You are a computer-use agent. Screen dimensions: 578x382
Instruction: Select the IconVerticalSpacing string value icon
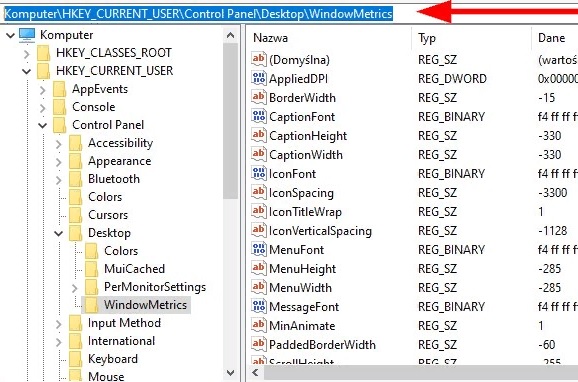[259, 230]
